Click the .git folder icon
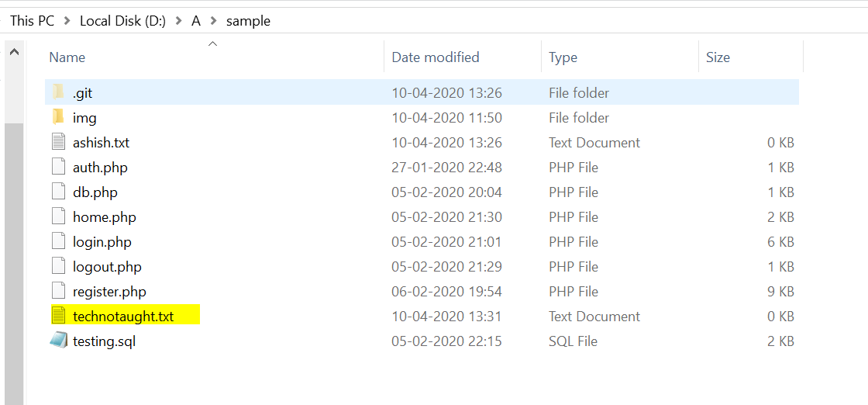The height and width of the screenshot is (405, 868). click(59, 92)
